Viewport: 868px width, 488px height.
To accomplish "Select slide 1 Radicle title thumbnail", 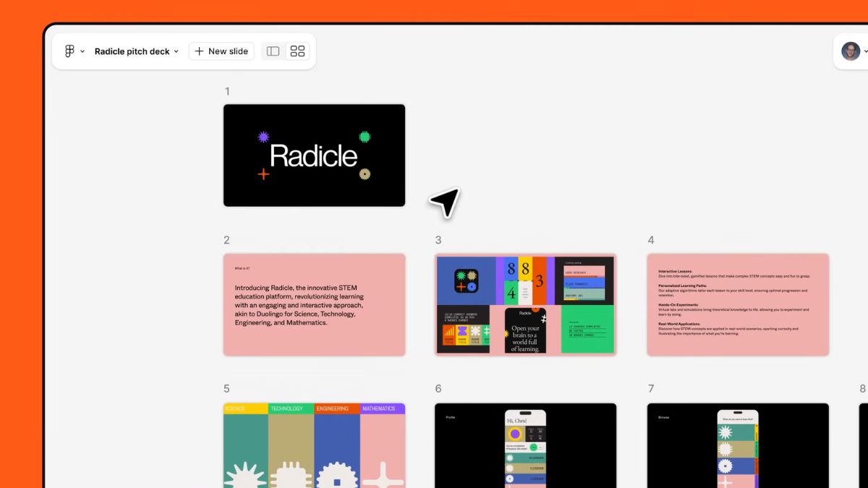I will [314, 155].
